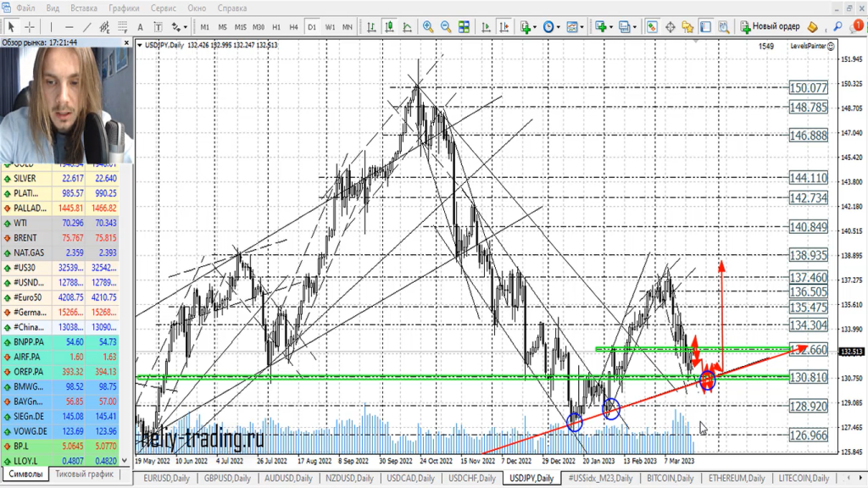Open the Тиковый график tab
Screen dimensions: 868x488
click(85, 474)
